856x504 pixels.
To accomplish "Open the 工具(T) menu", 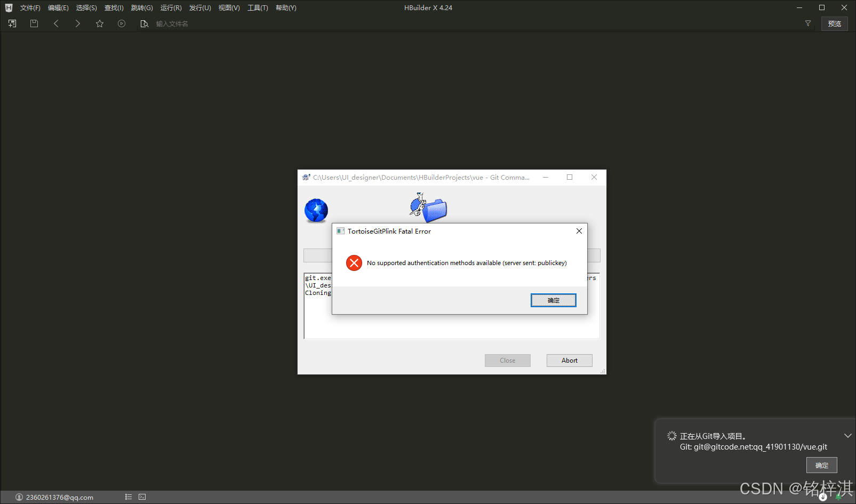I will pyautogui.click(x=258, y=8).
